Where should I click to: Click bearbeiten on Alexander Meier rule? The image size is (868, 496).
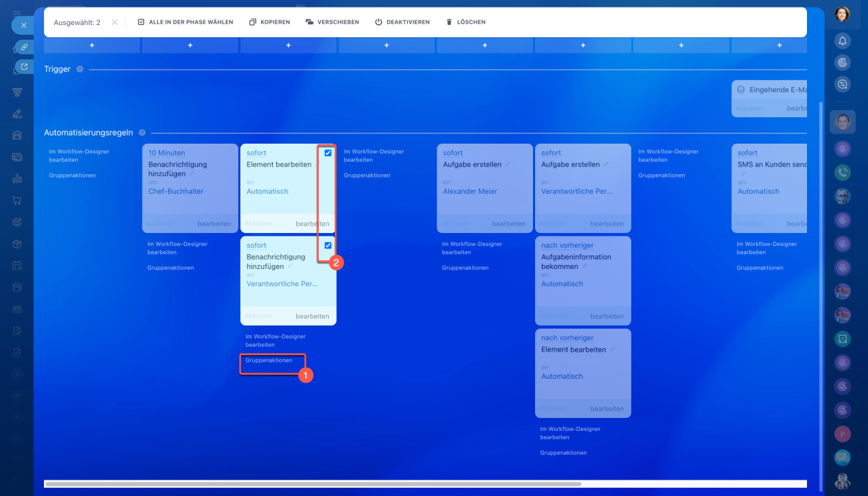tap(509, 224)
